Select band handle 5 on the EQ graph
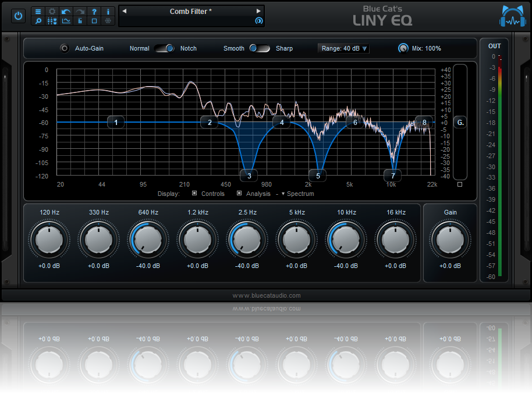532x393 pixels. (318, 176)
